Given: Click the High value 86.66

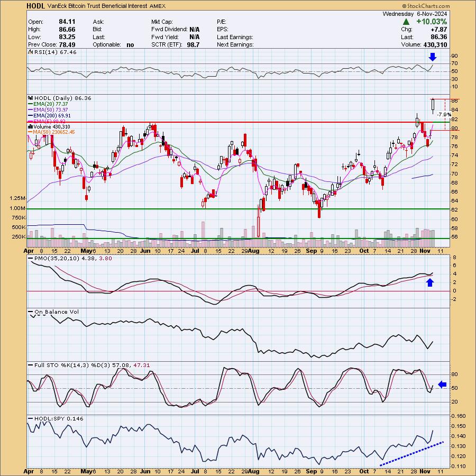Looking at the screenshot, I should (67, 30).
